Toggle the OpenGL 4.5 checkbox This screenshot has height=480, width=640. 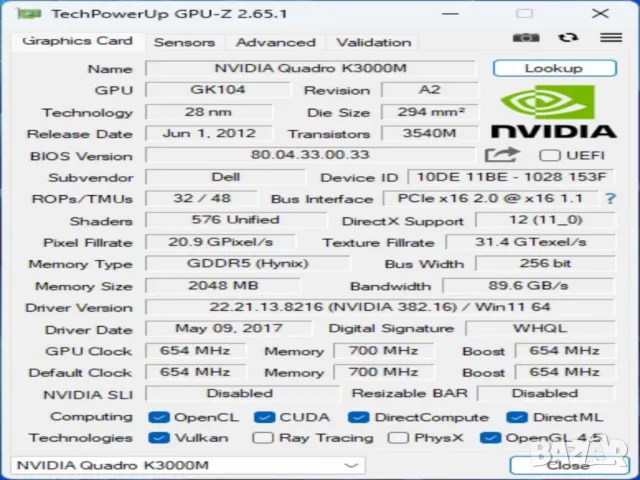coord(490,438)
